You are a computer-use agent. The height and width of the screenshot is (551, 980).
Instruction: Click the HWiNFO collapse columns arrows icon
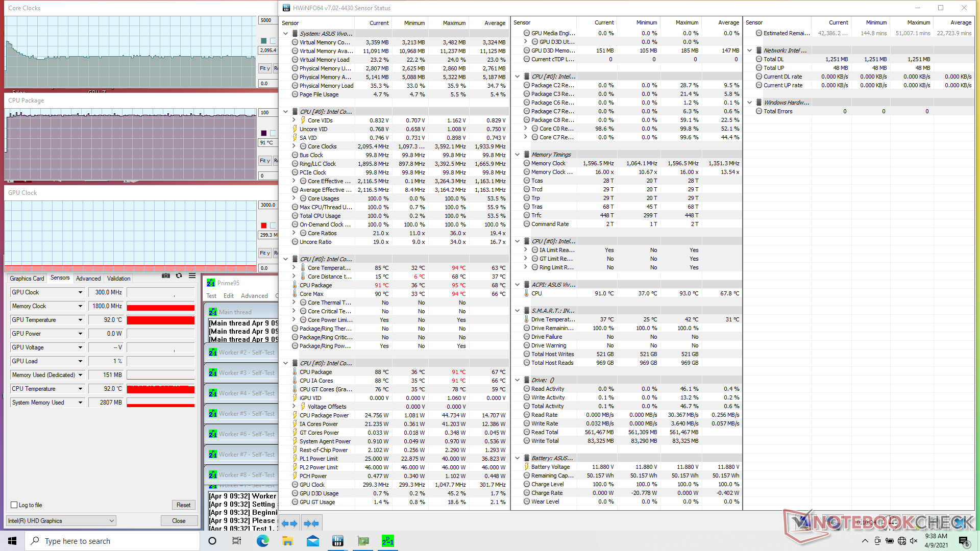(x=311, y=523)
